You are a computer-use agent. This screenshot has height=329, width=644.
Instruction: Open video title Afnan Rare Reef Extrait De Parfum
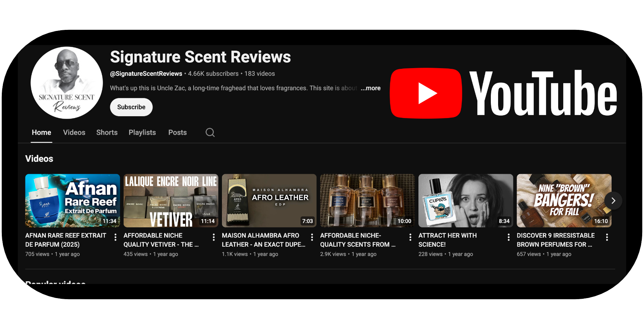coord(66,240)
